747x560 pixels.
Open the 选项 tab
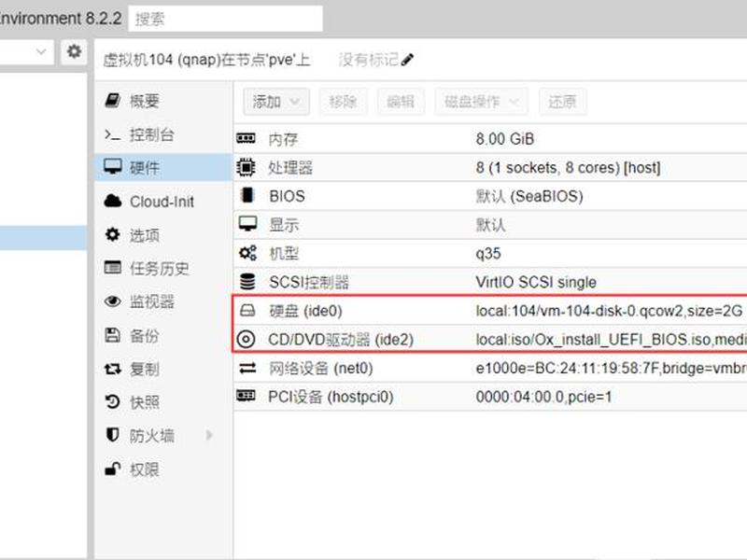coord(162,235)
